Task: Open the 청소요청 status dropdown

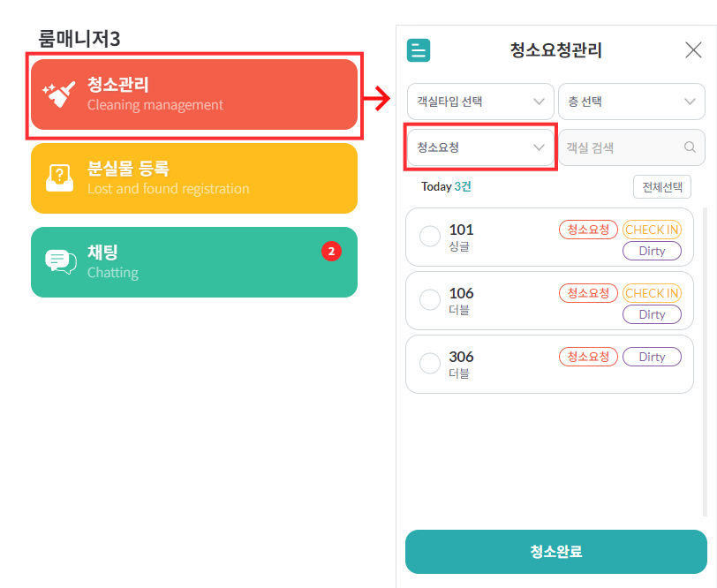Action: coord(480,147)
